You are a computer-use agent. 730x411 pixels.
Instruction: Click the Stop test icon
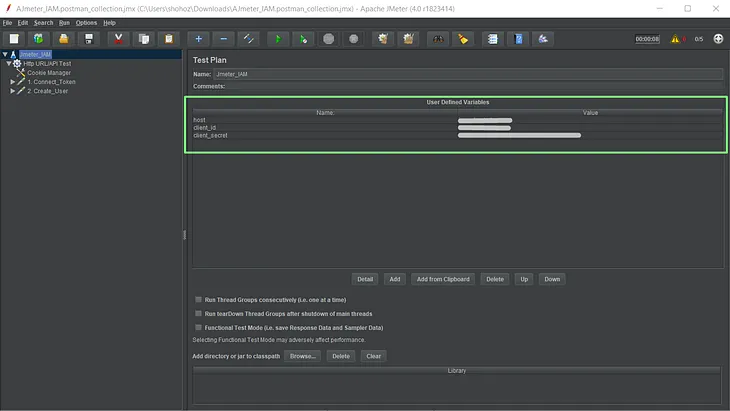329,39
